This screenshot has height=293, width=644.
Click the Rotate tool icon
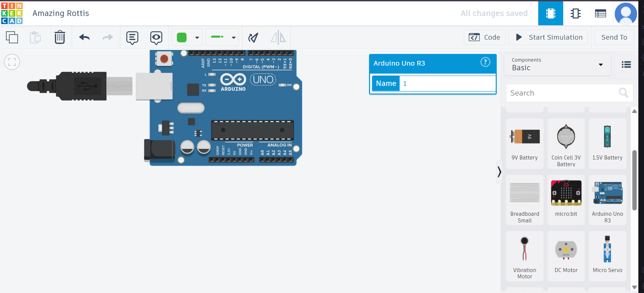[x=253, y=38]
